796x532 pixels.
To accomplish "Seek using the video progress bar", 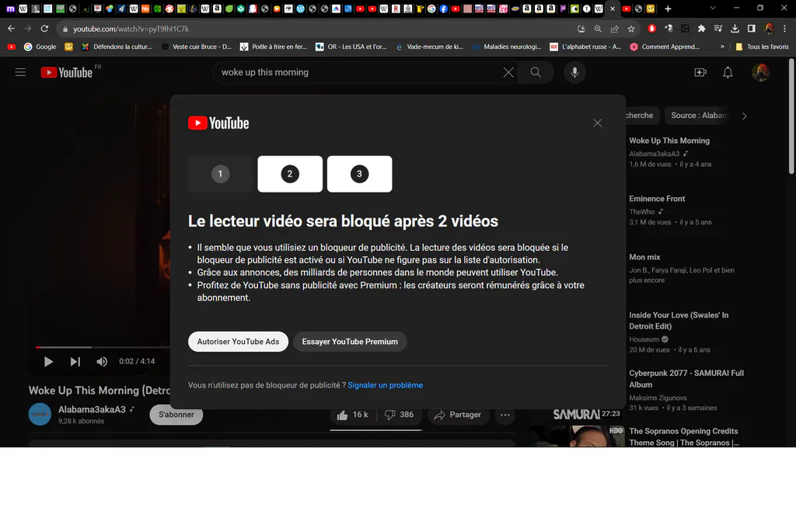I will pyautogui.click(x=103, y=347).
